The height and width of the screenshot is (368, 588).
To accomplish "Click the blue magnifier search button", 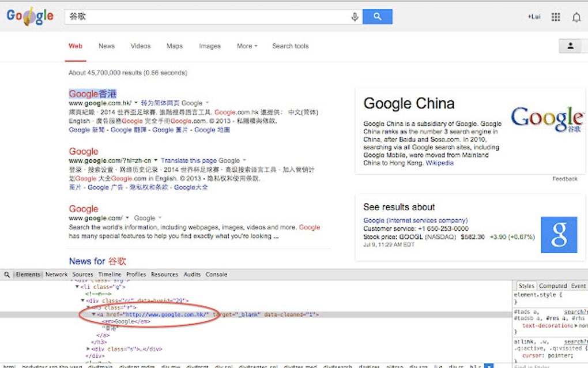I will pos(378,17).
